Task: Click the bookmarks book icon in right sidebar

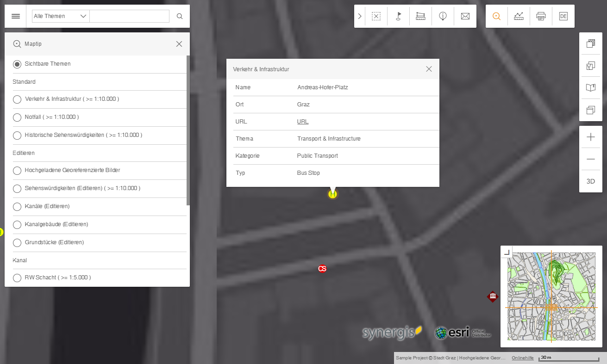Action: [x=590, y=87]
